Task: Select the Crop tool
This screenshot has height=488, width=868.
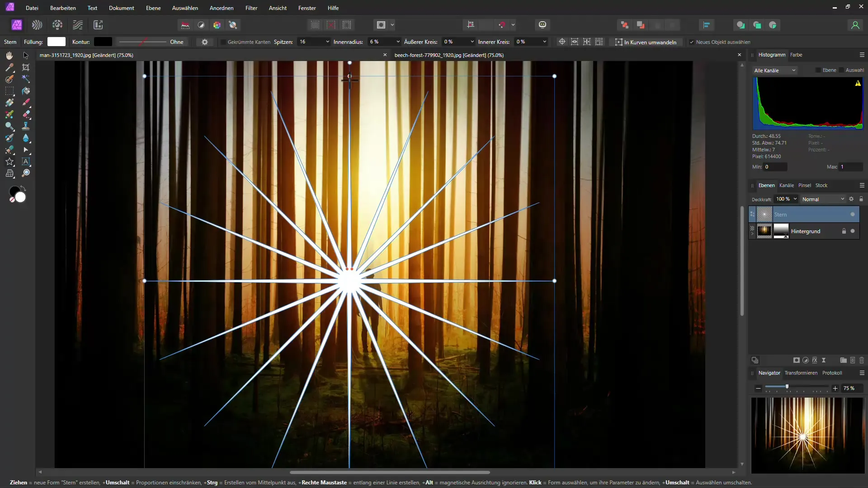Action: pyautogui.click(x=26, y=67)
